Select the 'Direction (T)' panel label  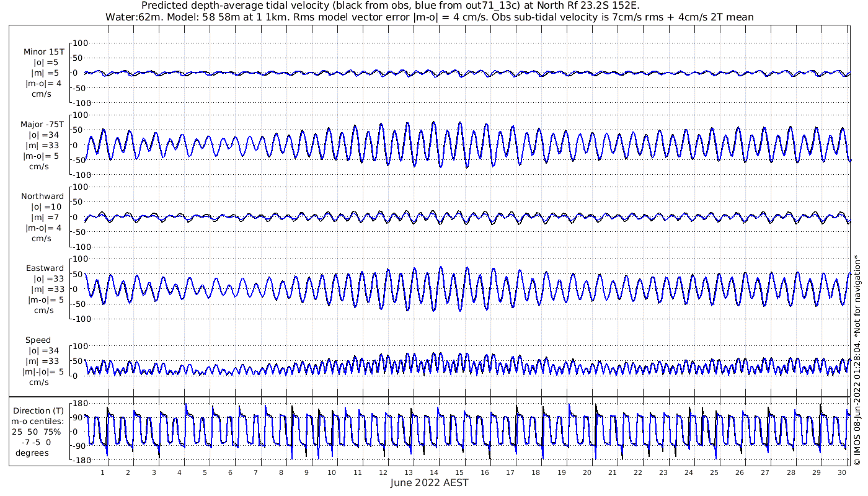coord(38,411)
